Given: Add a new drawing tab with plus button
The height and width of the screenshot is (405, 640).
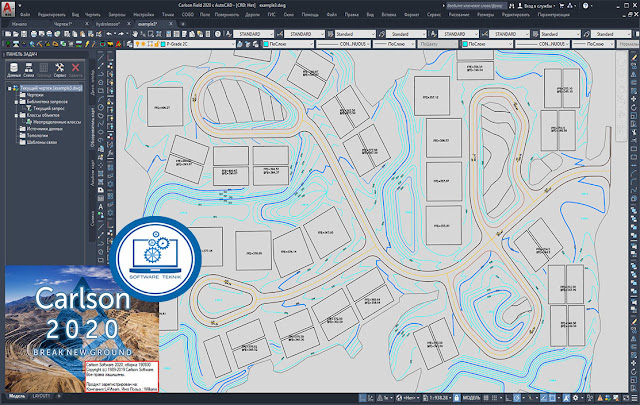Looking at the screenshot, I should point(182,24).
